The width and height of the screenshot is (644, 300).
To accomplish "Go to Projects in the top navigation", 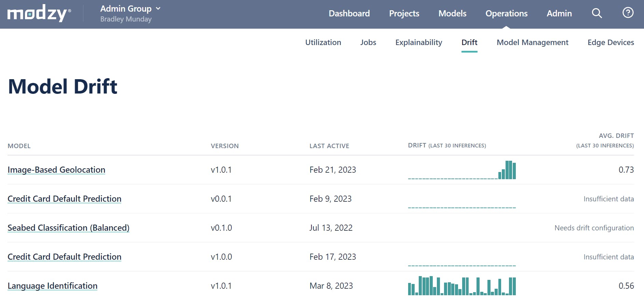I will click(x=404, y=13).
